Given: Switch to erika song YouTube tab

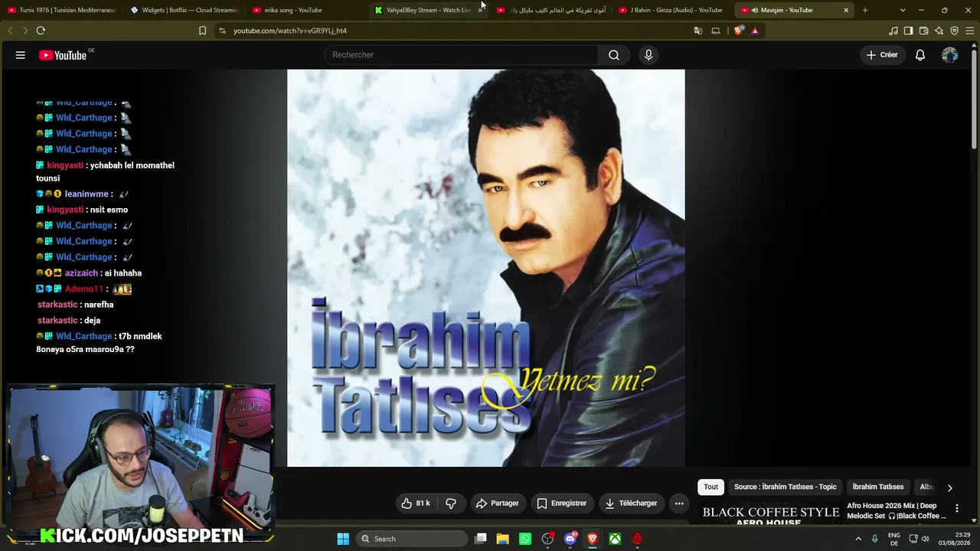Looking at the screenshot, I should coord(306,10).
